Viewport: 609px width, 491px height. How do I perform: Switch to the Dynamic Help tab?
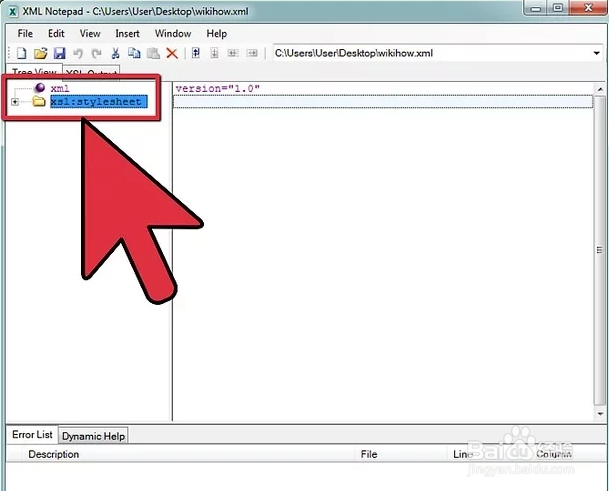(x=93, y=436)
